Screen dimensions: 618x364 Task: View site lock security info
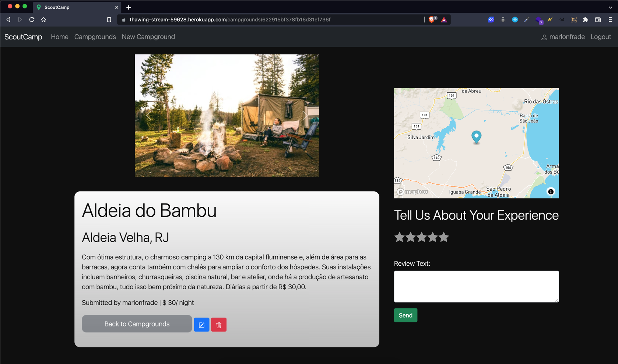coord(123,20)
